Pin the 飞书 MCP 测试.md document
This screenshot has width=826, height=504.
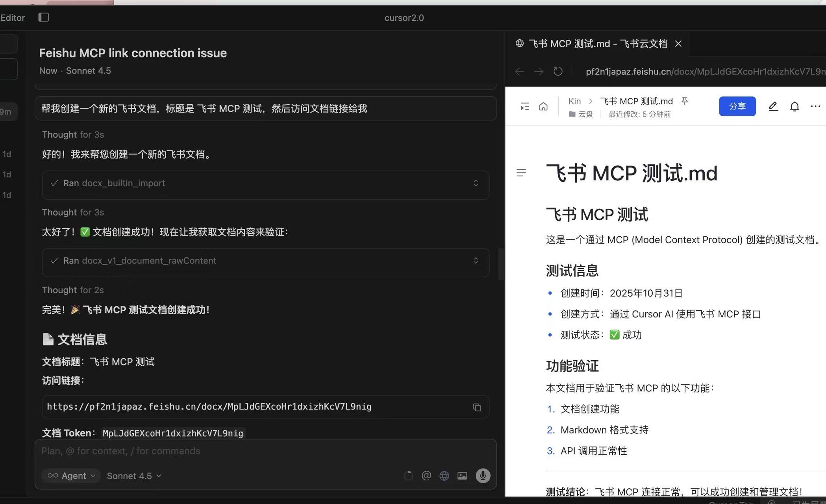685,101
